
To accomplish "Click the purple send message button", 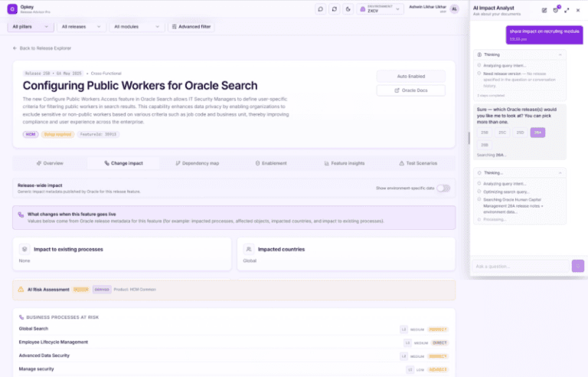I will tap(578, 266).
